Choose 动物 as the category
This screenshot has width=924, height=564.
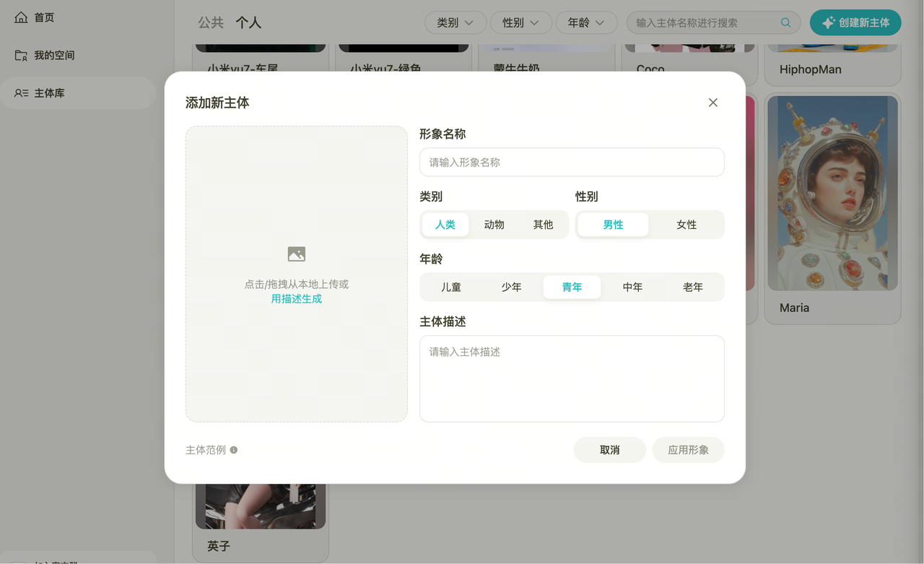[x=494, y=225]
